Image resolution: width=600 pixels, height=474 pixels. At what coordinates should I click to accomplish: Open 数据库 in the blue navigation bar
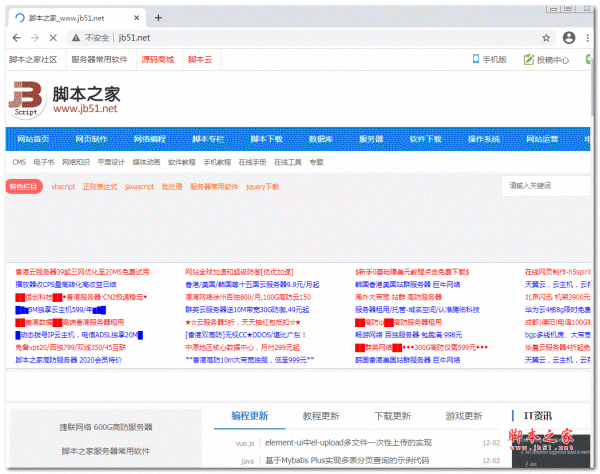[x=321, y=139]
